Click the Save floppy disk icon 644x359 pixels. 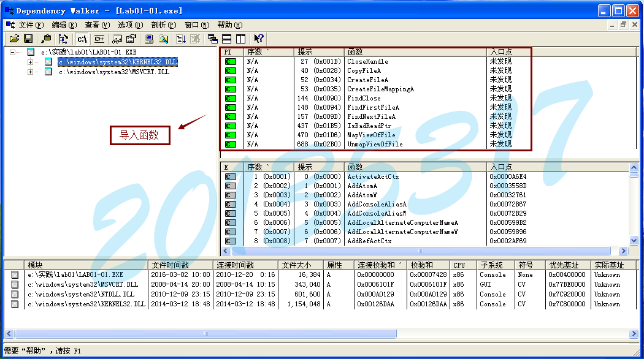[x=28, y=39]
